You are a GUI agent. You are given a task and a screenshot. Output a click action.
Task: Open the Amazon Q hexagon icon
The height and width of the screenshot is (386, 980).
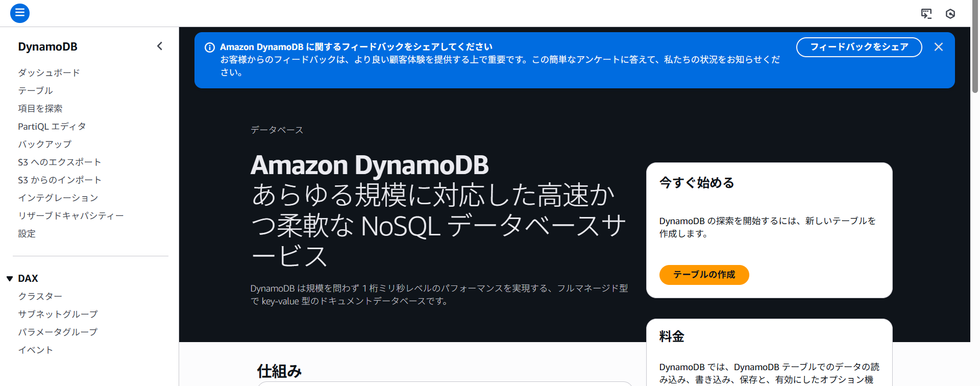coord(950,14)
